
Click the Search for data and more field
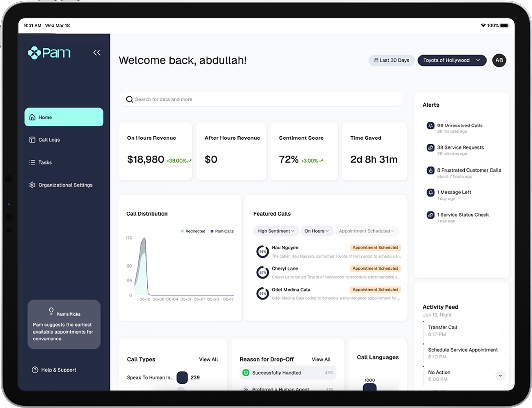[x=262, y=99]
